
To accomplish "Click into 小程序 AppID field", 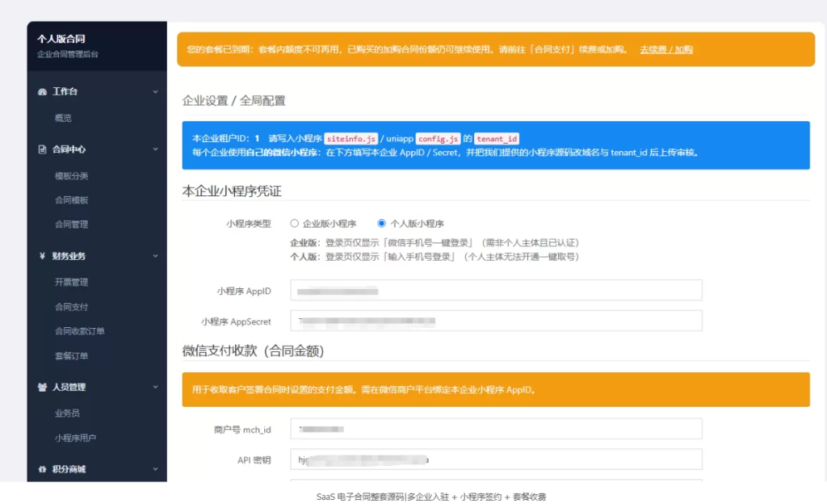I will pos(496,291).
